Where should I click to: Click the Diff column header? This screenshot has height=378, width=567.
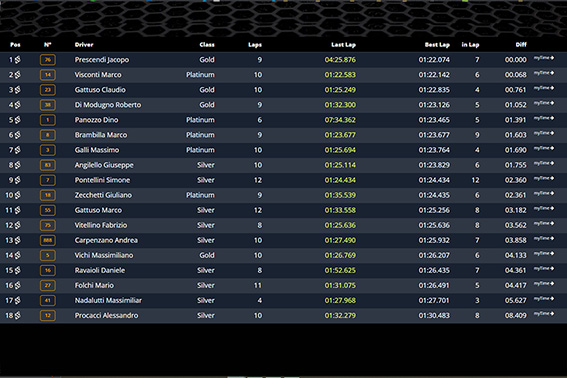pos(521,45)
